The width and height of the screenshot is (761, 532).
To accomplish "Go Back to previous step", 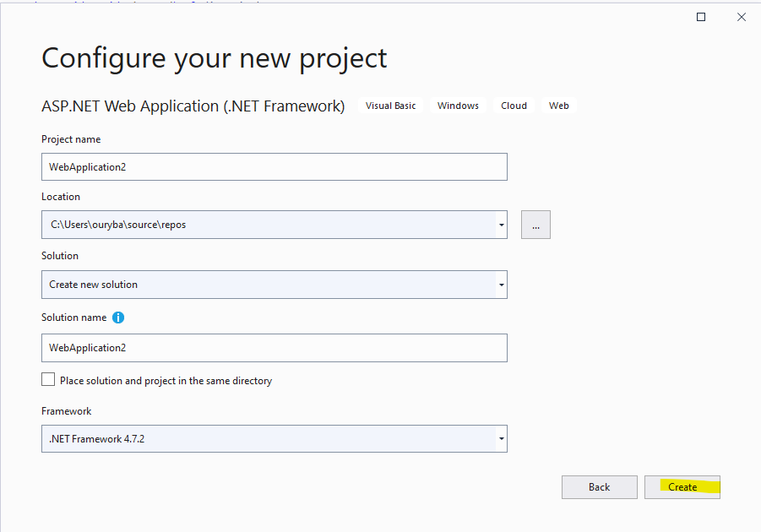I will tap(599, 486).
